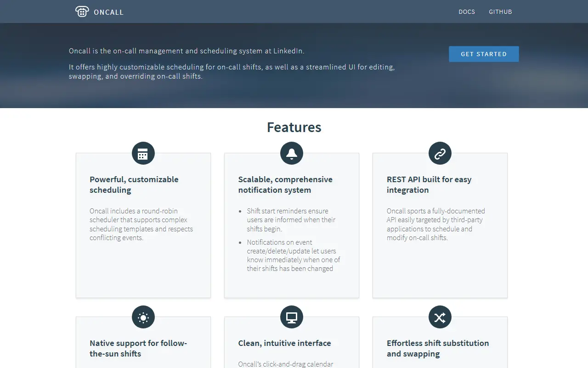
Task: Click the ONCALL brand name link
Action: [108, 12]
